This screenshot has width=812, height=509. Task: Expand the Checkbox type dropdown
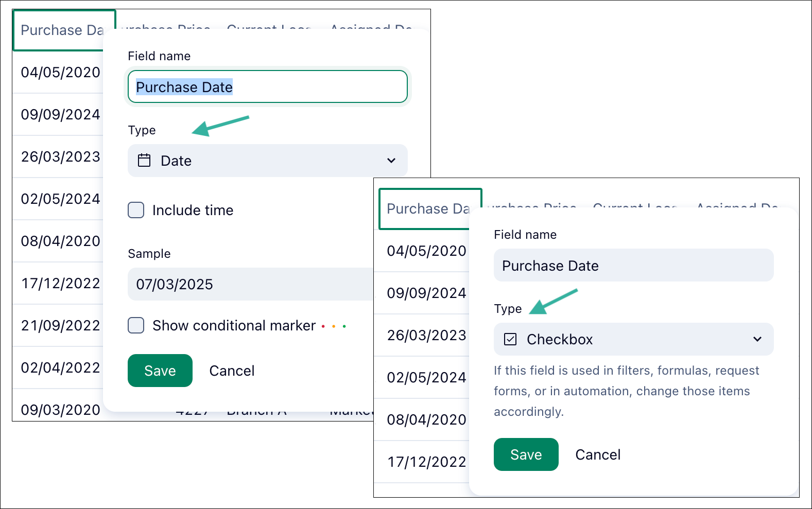(633, 339)
